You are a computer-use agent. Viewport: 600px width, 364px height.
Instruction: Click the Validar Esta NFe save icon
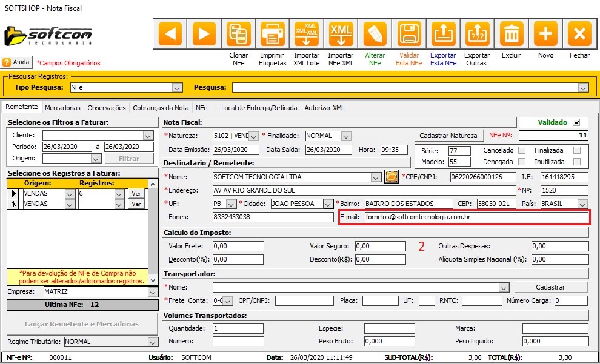tap(409, 33)
